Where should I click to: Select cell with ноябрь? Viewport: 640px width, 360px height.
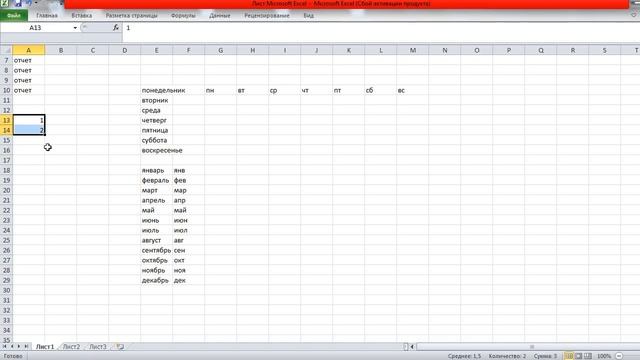coord(156,270)
